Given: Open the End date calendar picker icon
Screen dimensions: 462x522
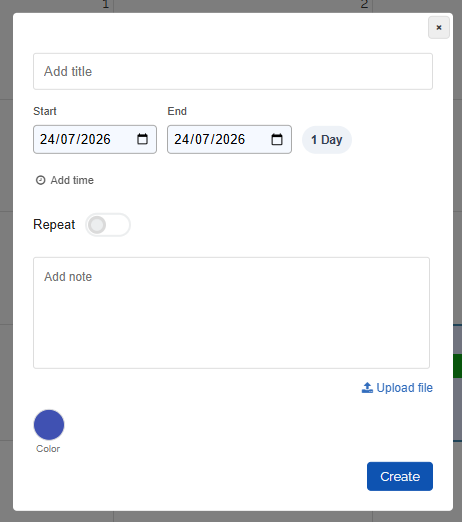Looking at the screenshot, I should tap(277, 139).
